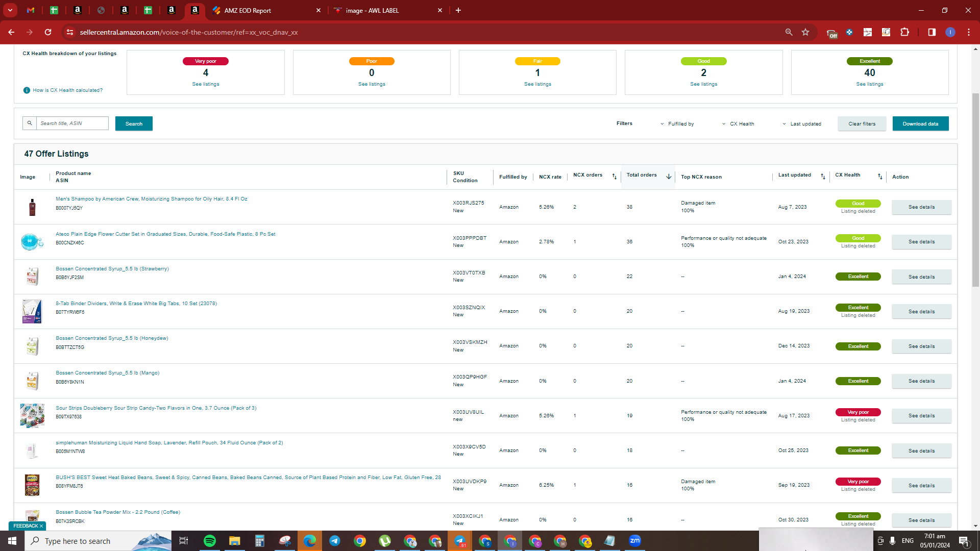The image size is (980, 551).
Task: See details for Men's Shampoo by American Crew
Action: [x=922, y=207]
